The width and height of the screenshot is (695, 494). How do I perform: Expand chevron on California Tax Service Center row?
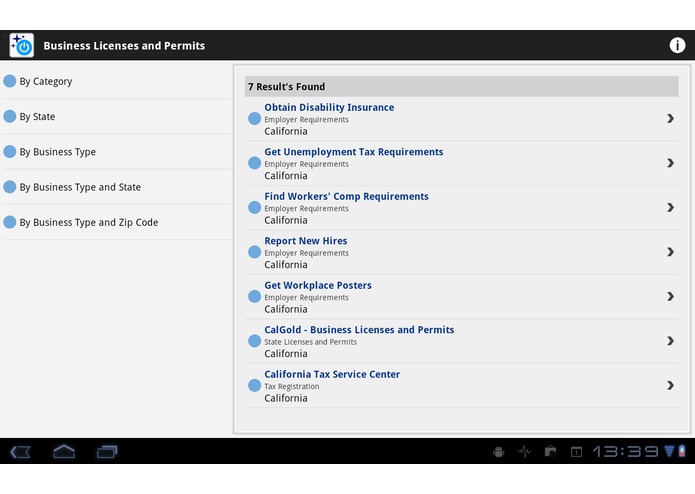point(670,385)
